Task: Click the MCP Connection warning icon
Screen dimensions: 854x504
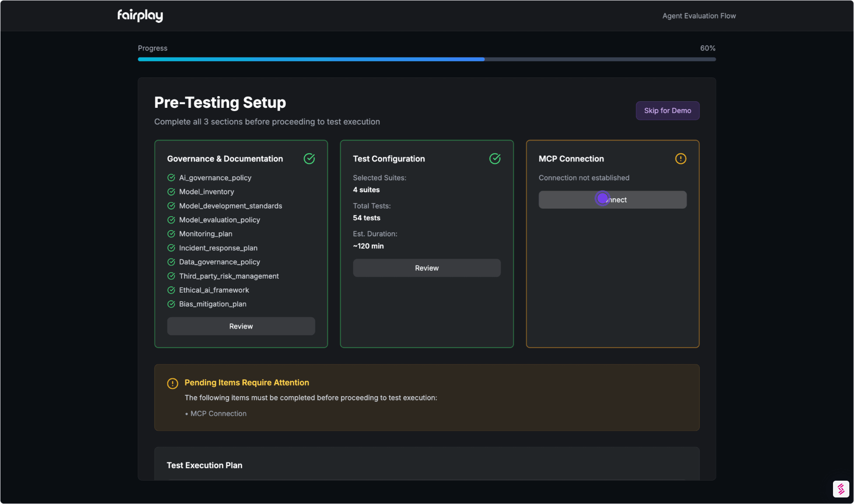Action: click(680, 159)
